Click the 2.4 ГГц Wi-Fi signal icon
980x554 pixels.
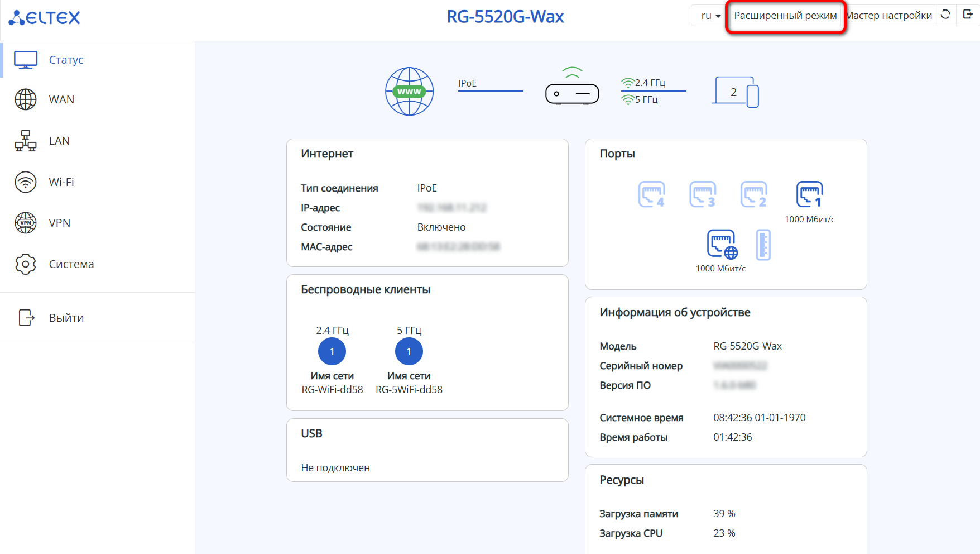coord(628,83)
